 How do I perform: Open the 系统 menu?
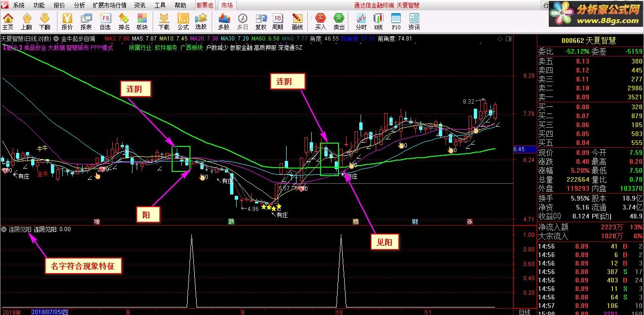coord(18,6)
